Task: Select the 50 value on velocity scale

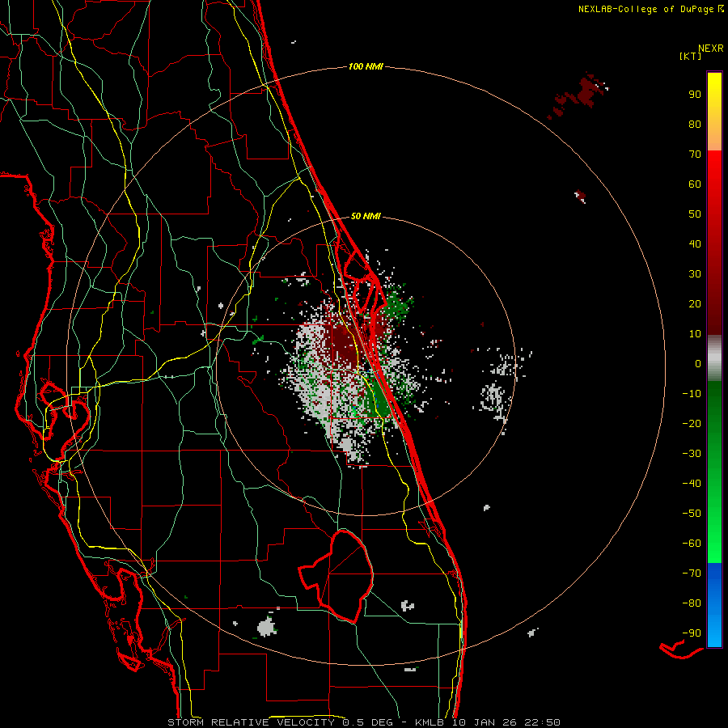Action: click(695, 214)
